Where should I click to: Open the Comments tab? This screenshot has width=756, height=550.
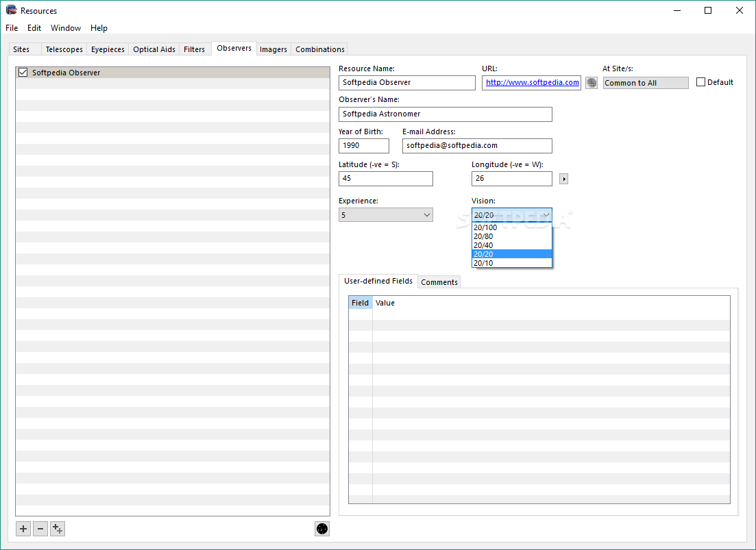coord(439,282)
